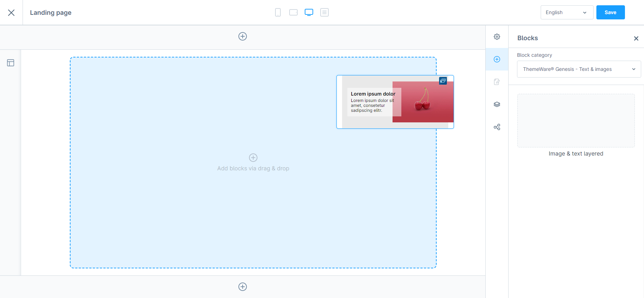This screenshot has width=644, height=298.
Task: Open the Blocks sidebar plus icon
Action: [x=497, y=59]
